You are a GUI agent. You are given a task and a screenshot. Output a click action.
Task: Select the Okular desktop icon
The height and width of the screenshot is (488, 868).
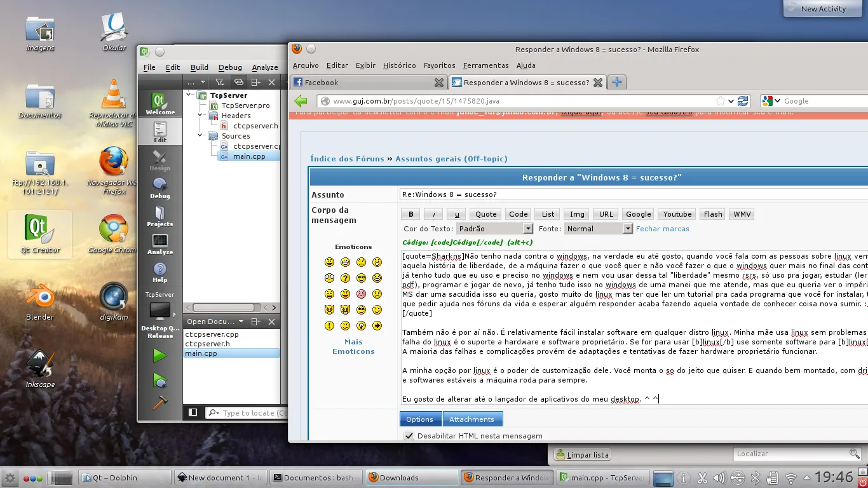pos(114,32)
